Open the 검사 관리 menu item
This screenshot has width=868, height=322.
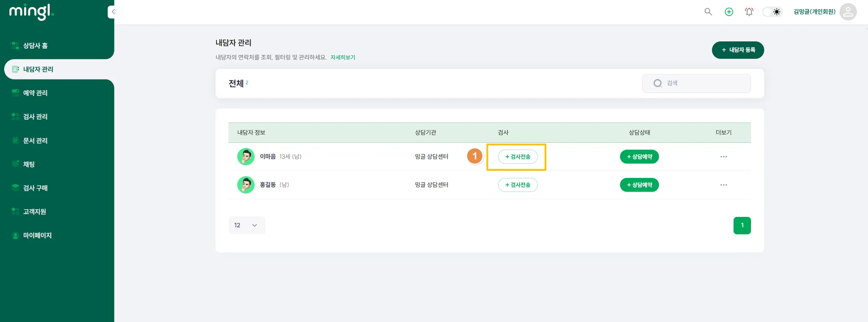[35, 117]
